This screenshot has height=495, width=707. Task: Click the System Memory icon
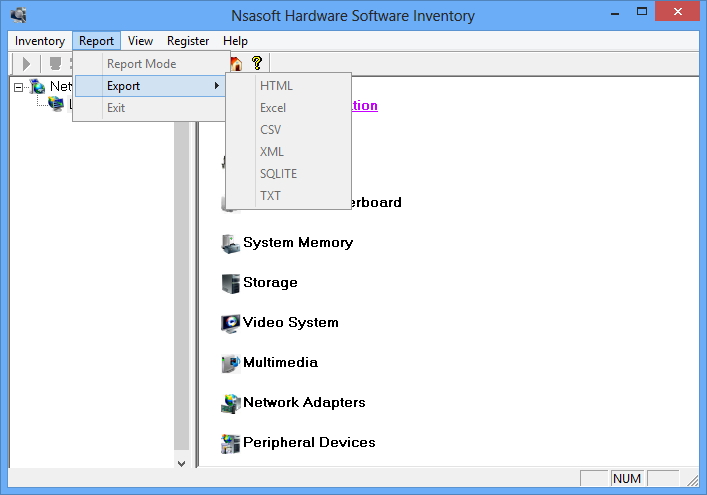230,243
